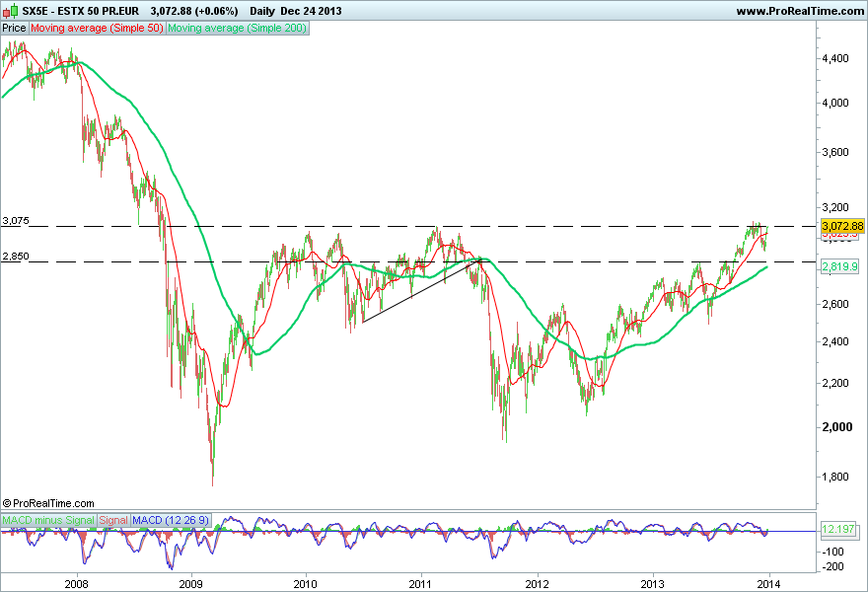Screen dimensions: 868x592
Task: Click the 12.197 MACD value tag
Action: [838, 529]
